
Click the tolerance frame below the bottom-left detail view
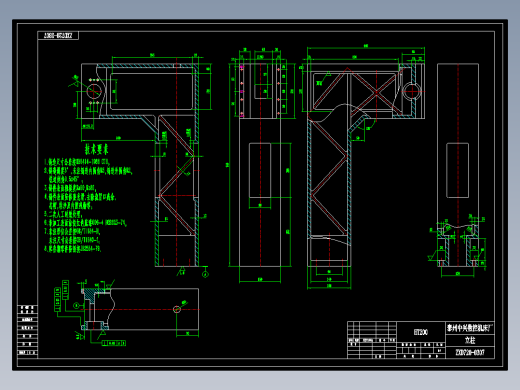(x=114, y=343)
